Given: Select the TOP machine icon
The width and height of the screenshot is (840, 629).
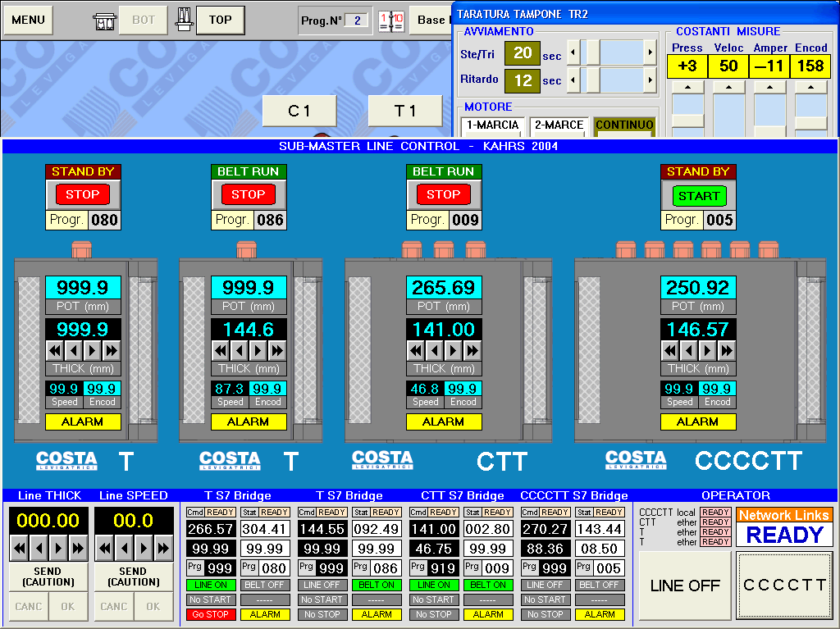Looking at the screenshot, I should pyautogui.click(x=185, y=20).
